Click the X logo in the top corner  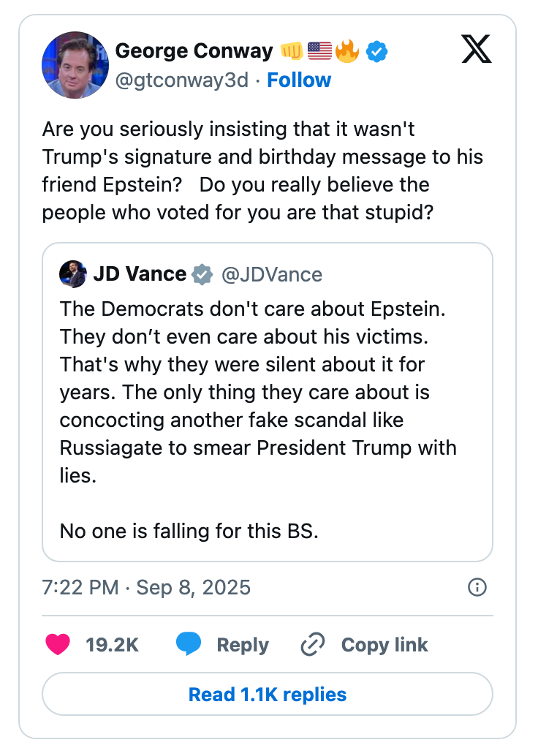(476, 50)
